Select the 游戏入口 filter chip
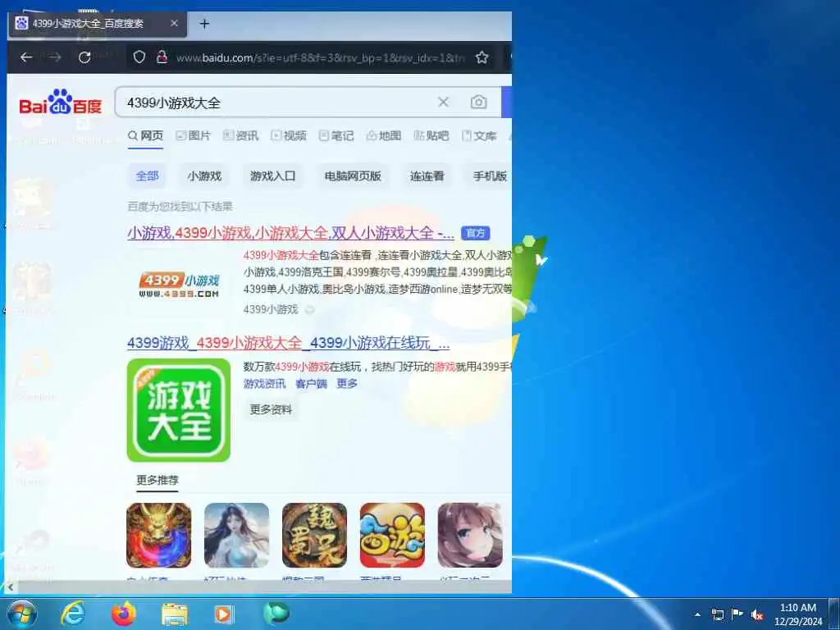The height and width of the screenshot is (630, 840). point(272,176)
